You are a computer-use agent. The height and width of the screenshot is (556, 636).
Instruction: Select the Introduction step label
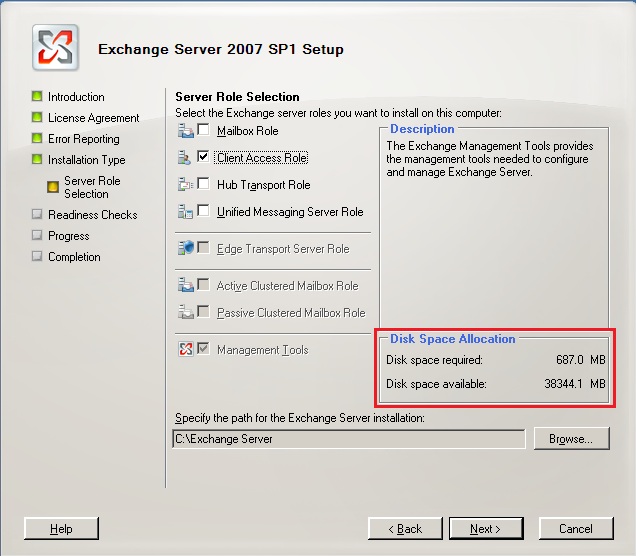(76, 97)
